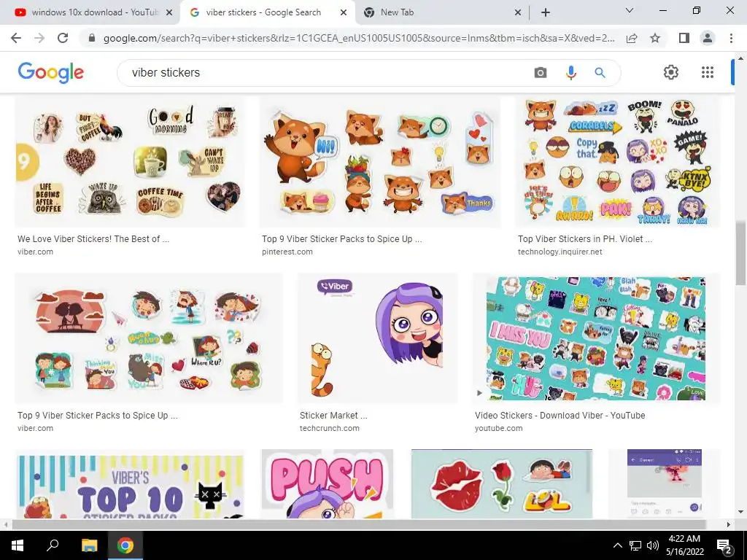747x560 pixels.
Task: Click the Google search magnifier button
Action: tap(600, 73)
